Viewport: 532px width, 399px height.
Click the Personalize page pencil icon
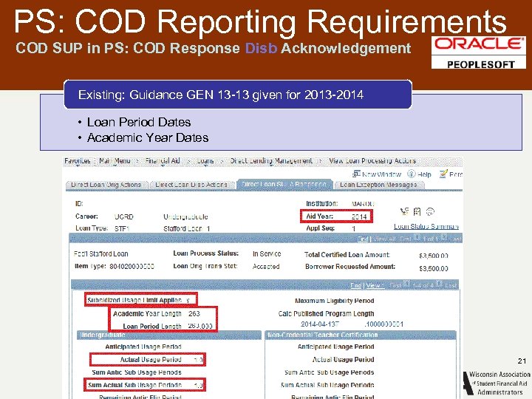(x=443, y=174)
